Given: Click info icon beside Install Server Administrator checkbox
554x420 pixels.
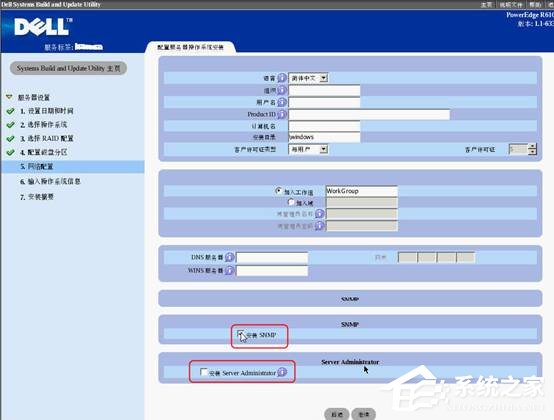Looking at the screenshot, I should click(282, 372).
